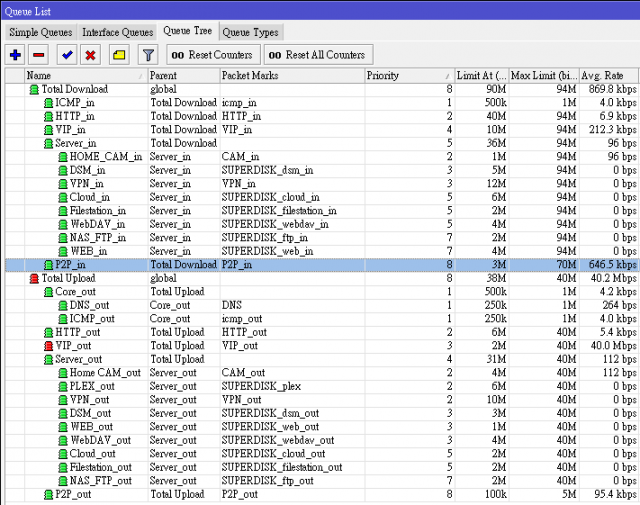
Task: Click Total Download queue icon
Action: pyautogui.click(x=34, y=89)
